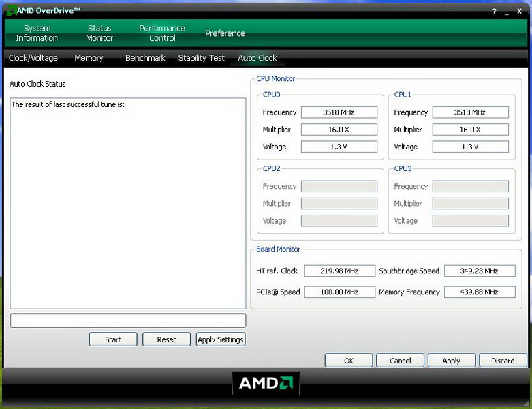
Task: Click the CPU1 Multiplier field 16.0 X
Action: (470, 130)
